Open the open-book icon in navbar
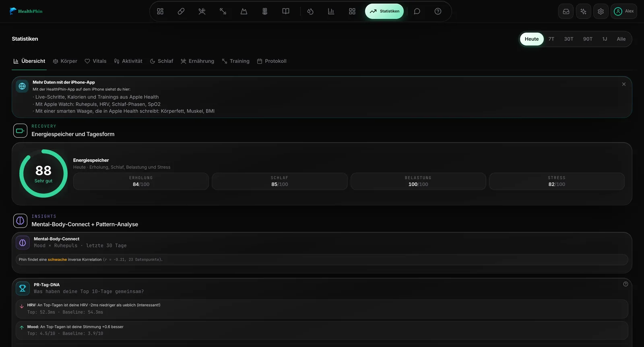 coord(286,11)
